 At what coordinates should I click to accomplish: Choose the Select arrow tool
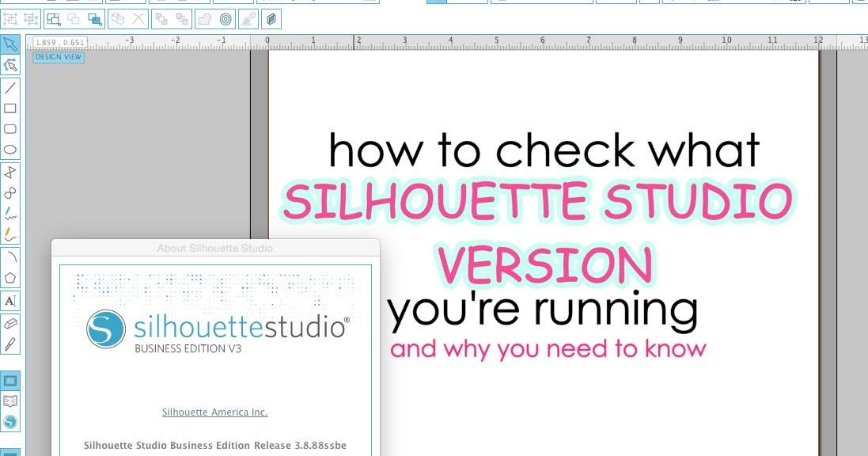click(x=10, y=44)
